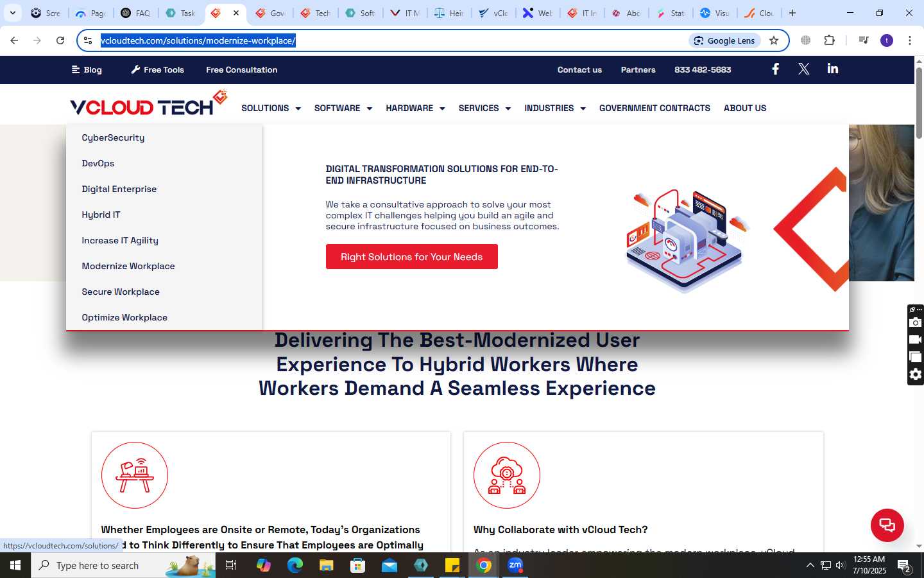Call the 833 482-5683 phone link
Viewport: 924px width, 578px height.
pos(703,69)
